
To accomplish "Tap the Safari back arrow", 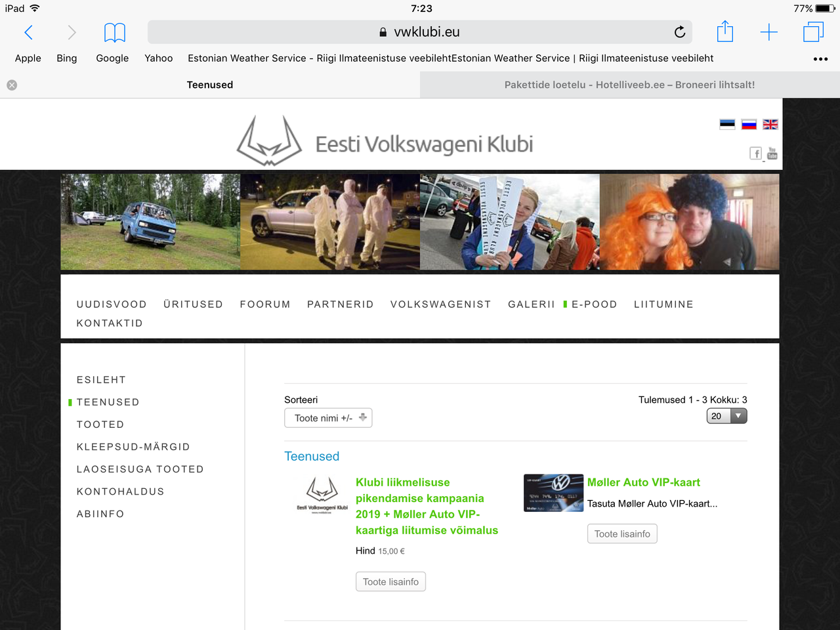I will (x=28, y=32).
